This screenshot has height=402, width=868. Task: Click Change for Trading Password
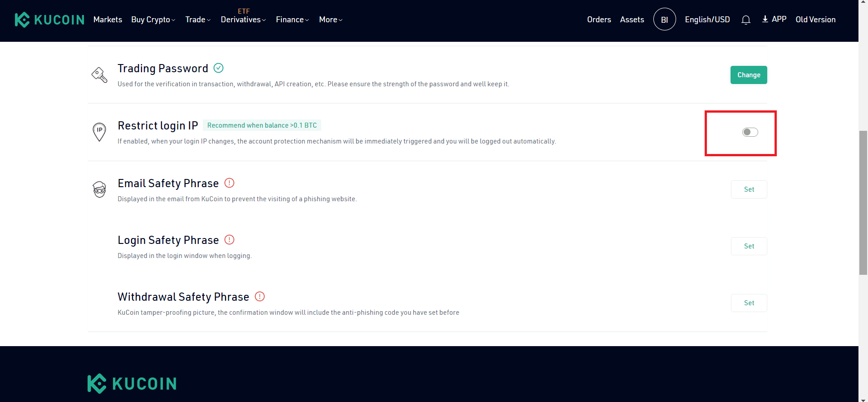coord(749,75)
